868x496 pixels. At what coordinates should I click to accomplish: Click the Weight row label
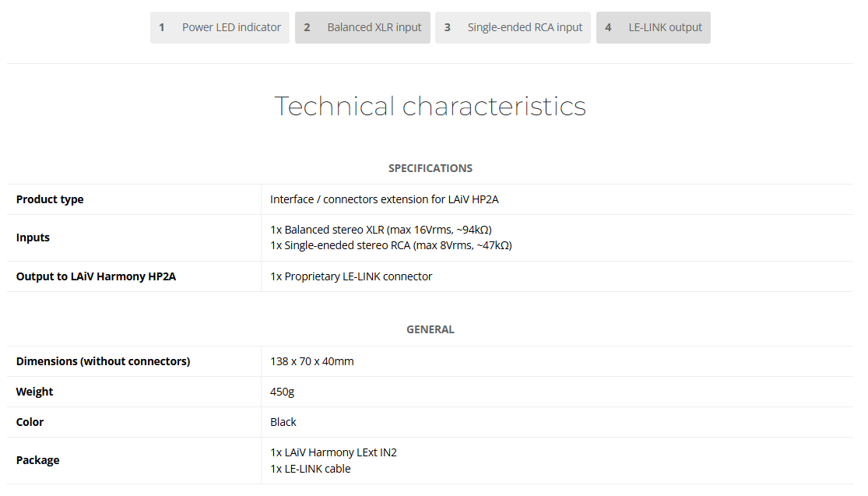click(x=34, y=392)
